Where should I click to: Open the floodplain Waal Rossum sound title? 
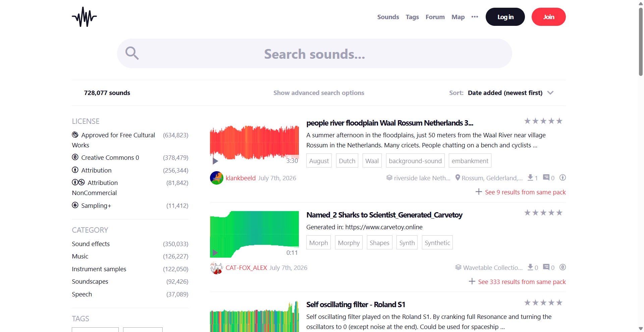pyautogui.click(x=390, y=123)
